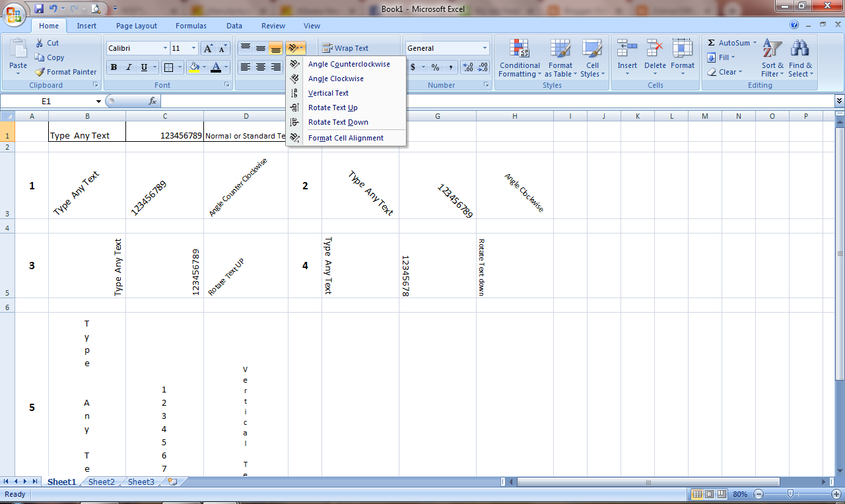Decrease decimal places

tap(483, 67)
